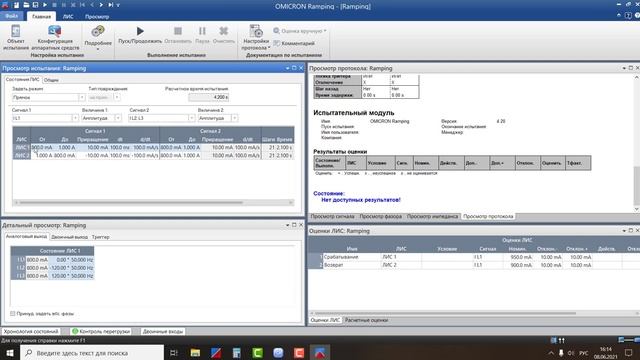640x360 pixels.
Task: Click the OMICRON application icon in title bar
Action: click(6, 5)
